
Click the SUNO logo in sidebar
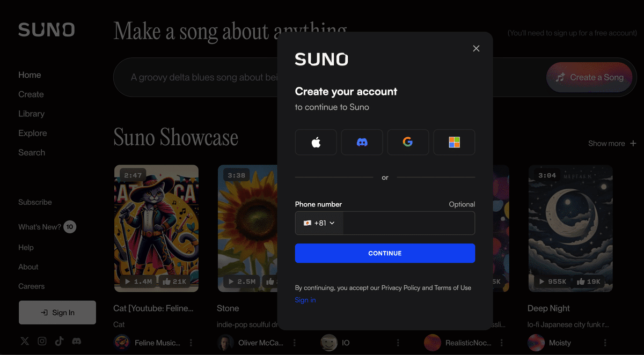coord(46,29)
